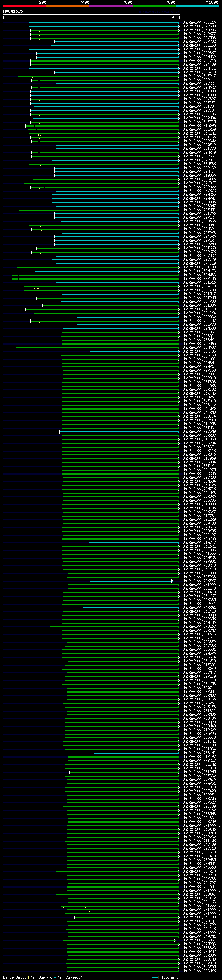Select label UniRef100_A9PGW0
Viewport: 222px width, 980px height.
point(199,141)
